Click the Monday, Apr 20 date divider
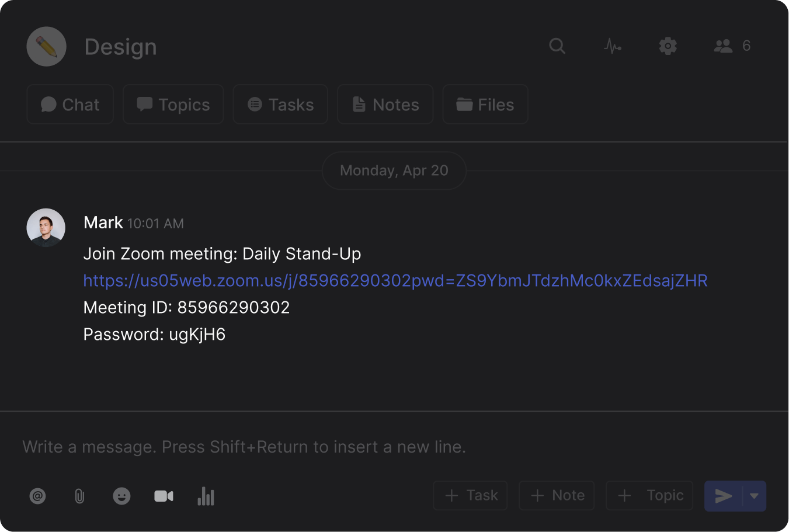789x532 pixels. [394, 170]
